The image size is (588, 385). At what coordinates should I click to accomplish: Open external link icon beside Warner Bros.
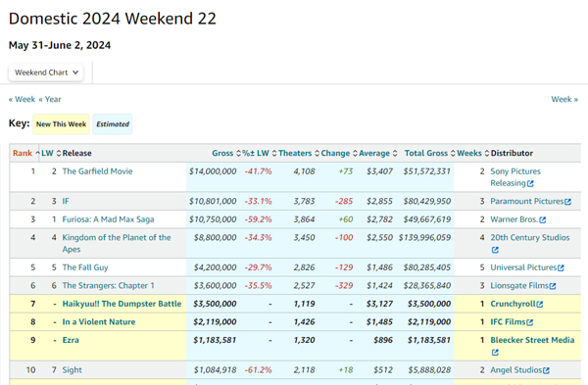[543, 220]
